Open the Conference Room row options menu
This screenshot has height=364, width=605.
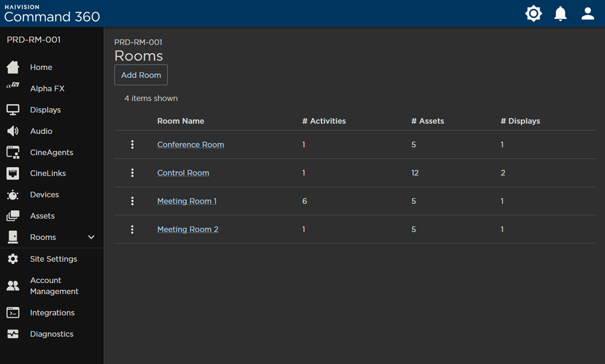tap(133, 145)
